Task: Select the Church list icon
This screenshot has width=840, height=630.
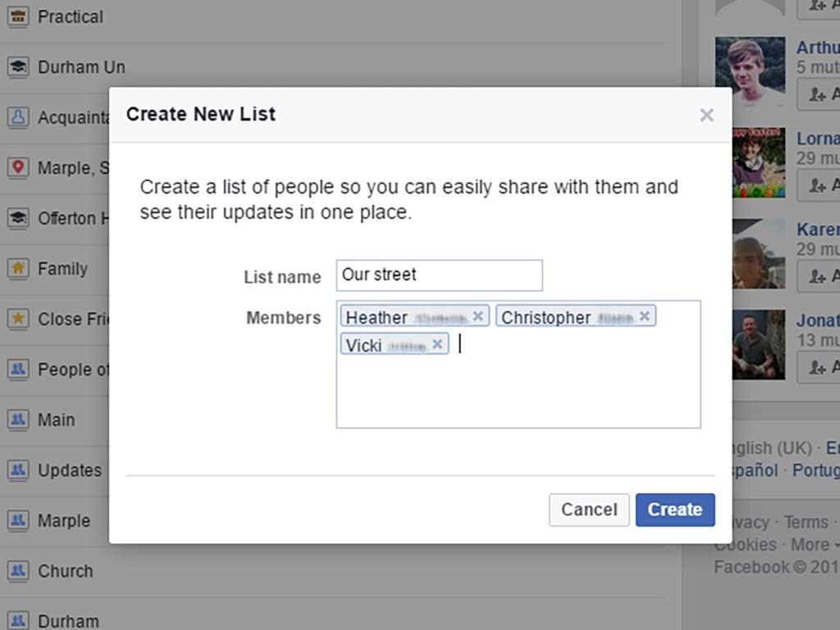Action: coord(17,571)
